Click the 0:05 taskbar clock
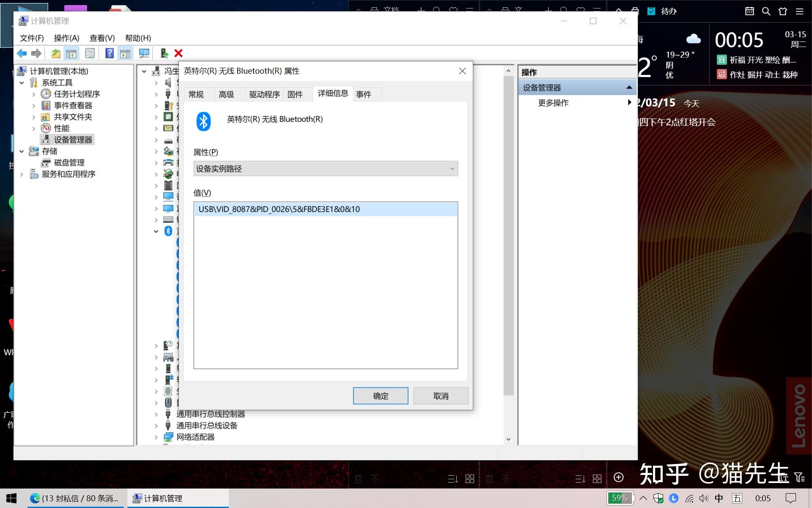Screen dimensions: 812x508 point(763,498)
